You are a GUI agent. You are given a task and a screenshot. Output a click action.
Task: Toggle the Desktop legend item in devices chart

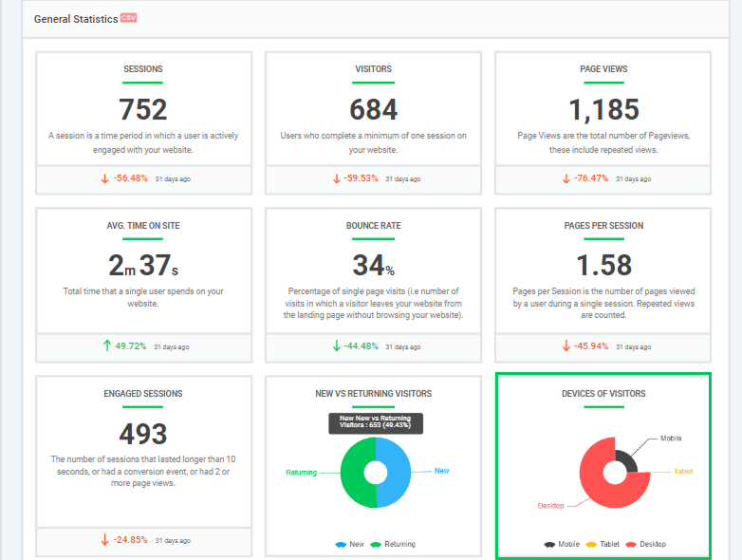pyautogui.click(x=643, y=545)
